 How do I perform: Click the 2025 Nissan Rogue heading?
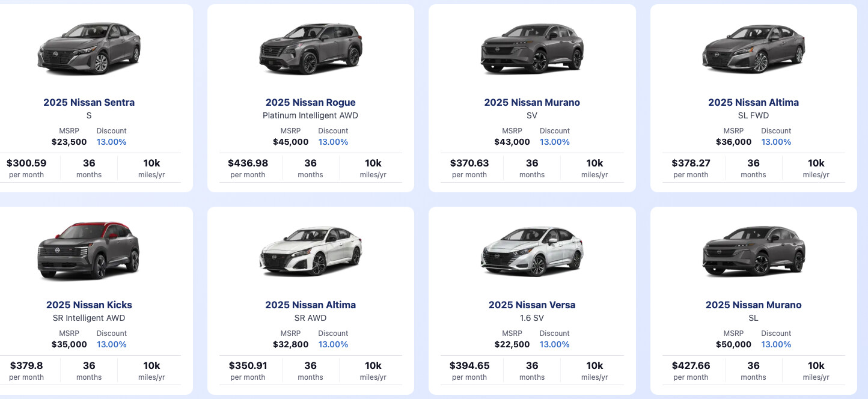(310, 102)
